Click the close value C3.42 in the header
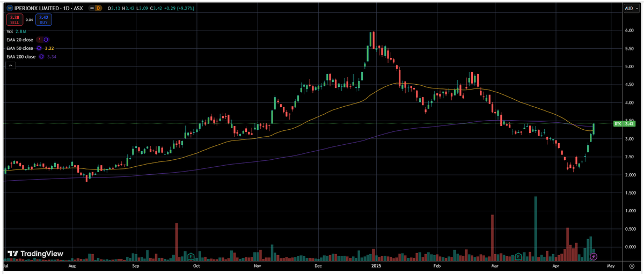 [156, 8]
